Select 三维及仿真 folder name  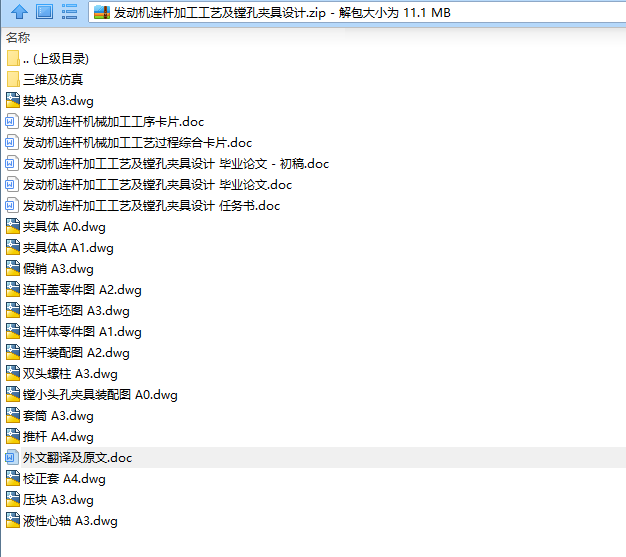coord(53,80)
